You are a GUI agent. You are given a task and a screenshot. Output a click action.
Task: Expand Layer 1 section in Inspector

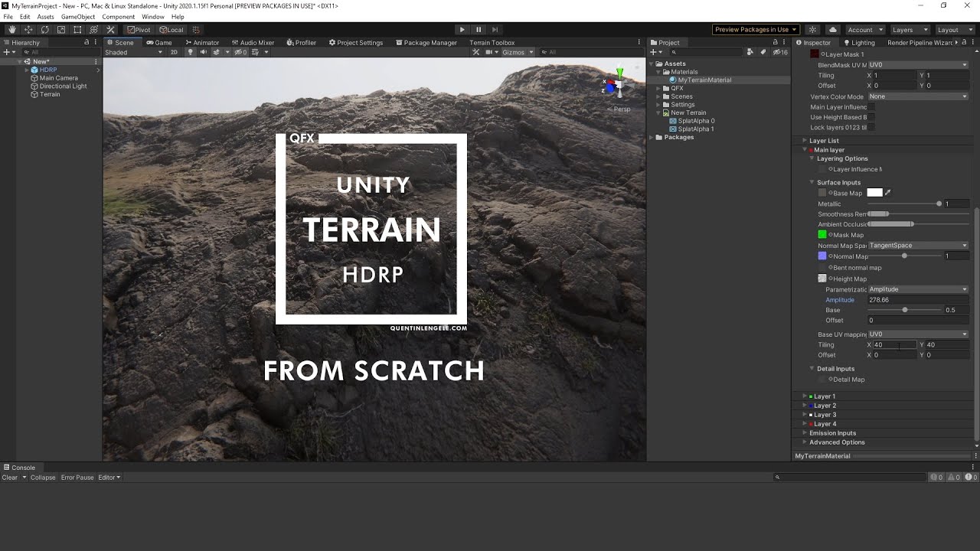805,396
